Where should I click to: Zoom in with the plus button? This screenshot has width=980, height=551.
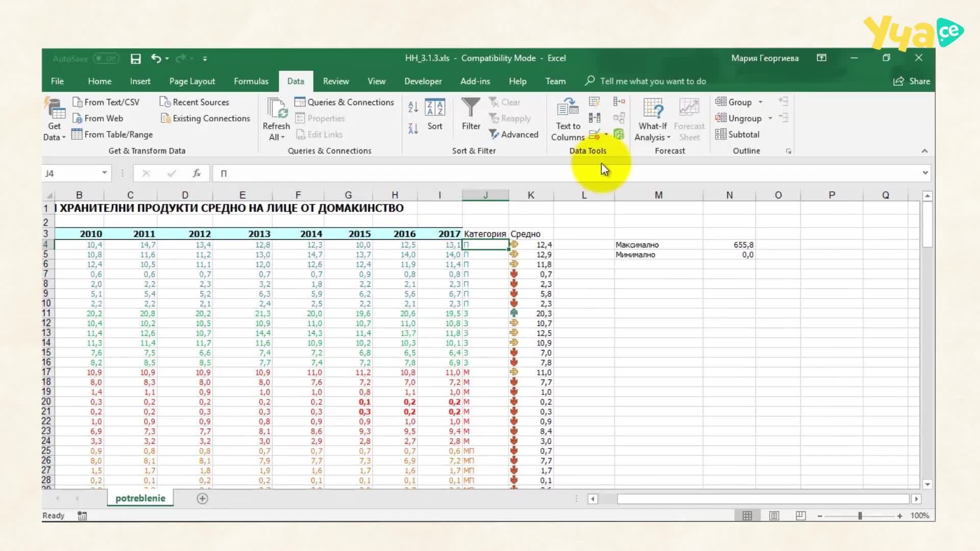899,516
